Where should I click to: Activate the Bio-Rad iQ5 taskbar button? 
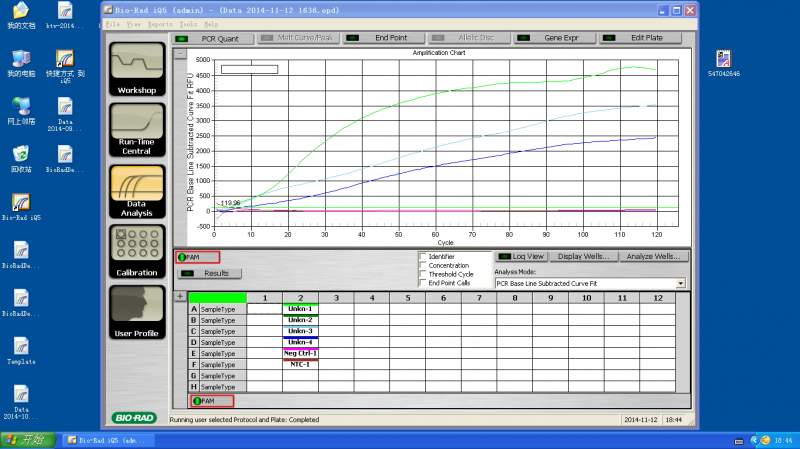[x=107, y=440]
